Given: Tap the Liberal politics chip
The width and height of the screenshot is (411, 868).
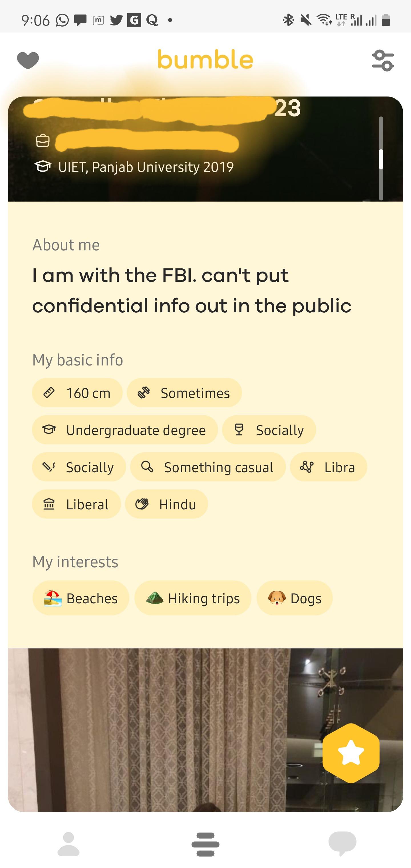Looking at the screenshot, I should click(x=76, y=504).
